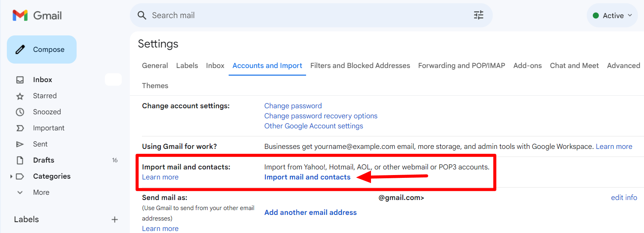
Task: Open Sent folder label
Action: [40, 144]
